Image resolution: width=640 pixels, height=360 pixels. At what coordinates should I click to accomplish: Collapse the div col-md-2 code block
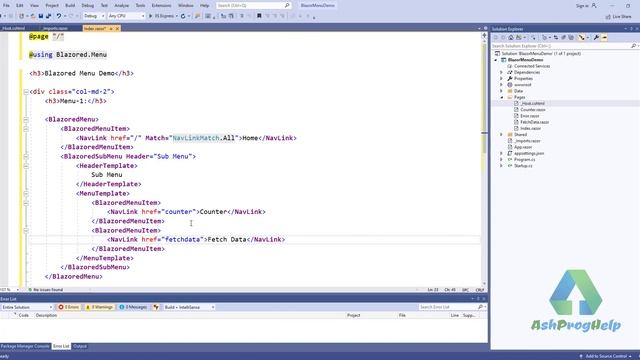26,92
